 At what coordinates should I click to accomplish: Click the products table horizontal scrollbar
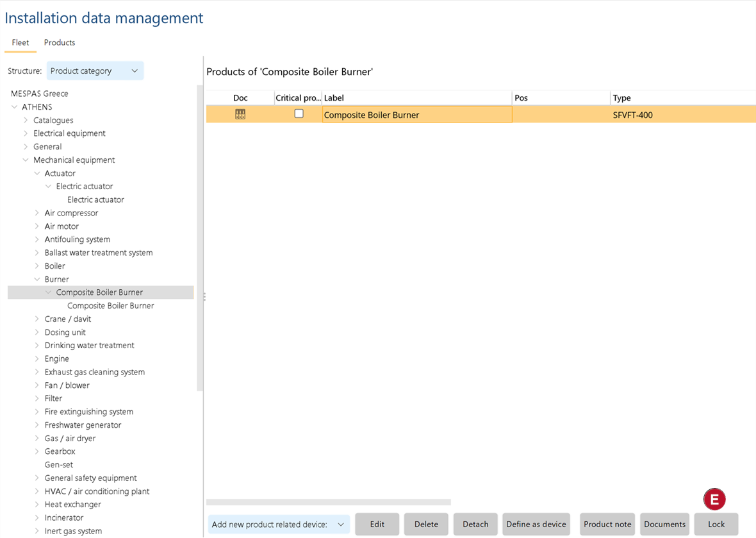(328, 502)
